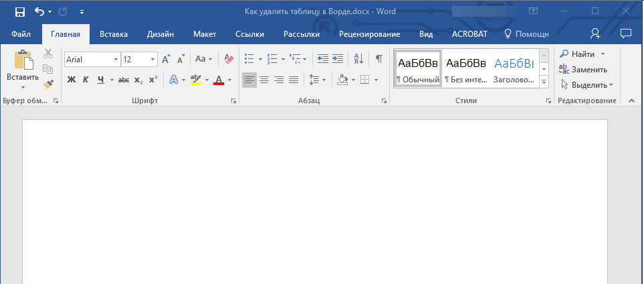The image size is (644, 284).
Task: Toggle bold formatting (Ж)
Action: 72,80
